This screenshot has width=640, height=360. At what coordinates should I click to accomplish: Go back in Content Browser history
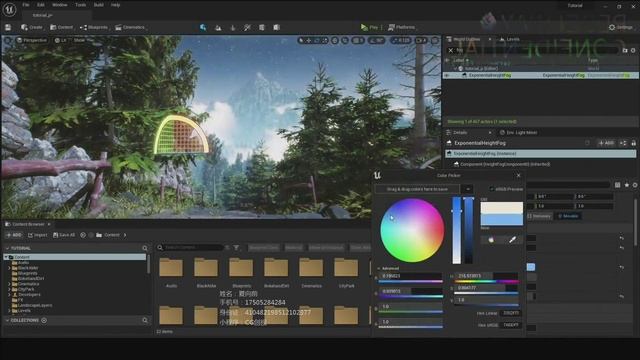83,235
